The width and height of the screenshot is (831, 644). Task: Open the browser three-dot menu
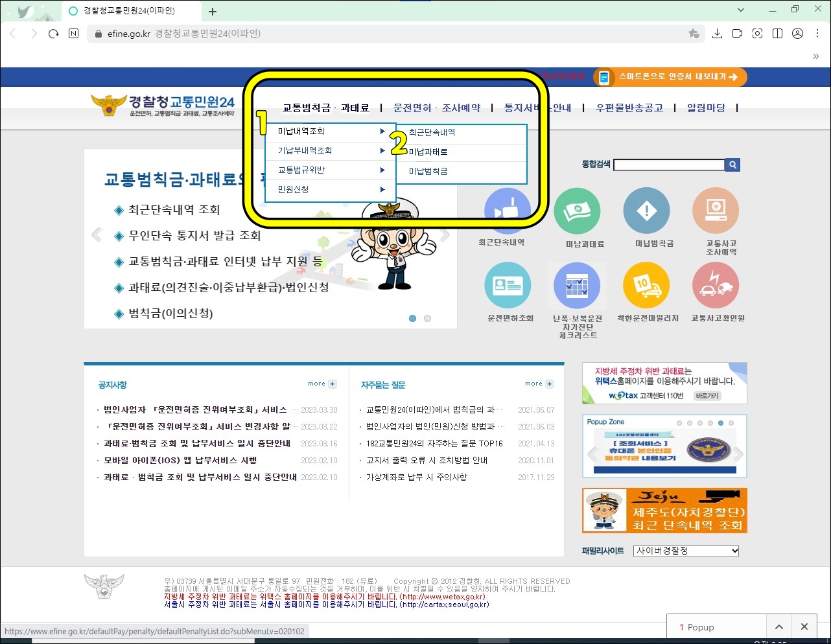click(817, 34)
